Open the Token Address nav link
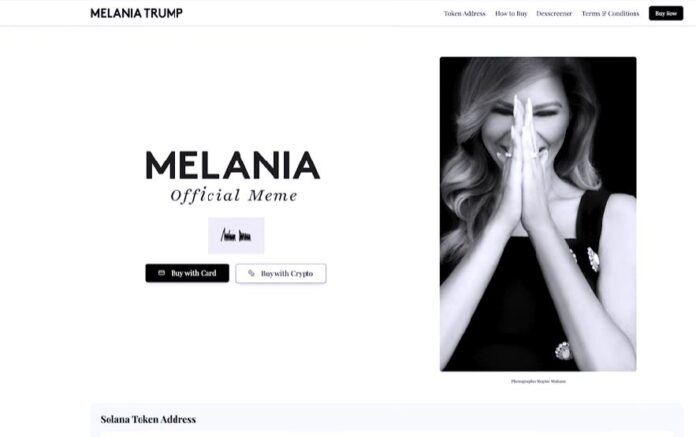This screenshot has height=437, width=696. (x=464, y=13)
